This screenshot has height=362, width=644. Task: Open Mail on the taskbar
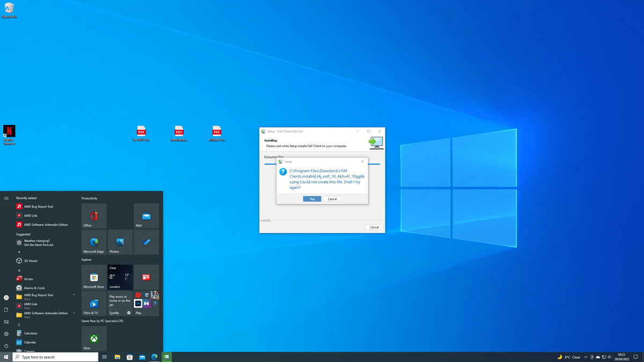coord(142,357)
